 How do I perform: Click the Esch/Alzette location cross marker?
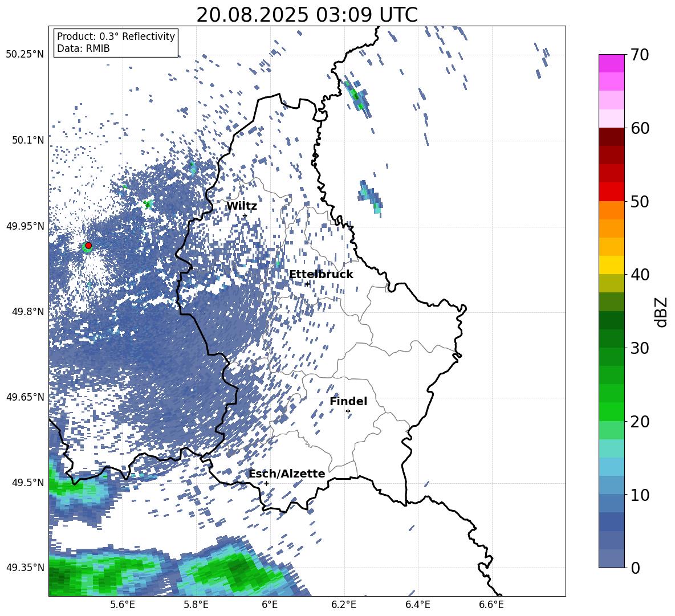click(266, 483)
